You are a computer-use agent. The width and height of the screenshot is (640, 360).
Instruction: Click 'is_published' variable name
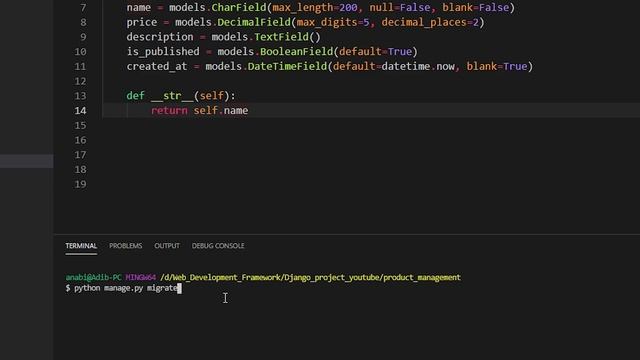coord(163,52)
